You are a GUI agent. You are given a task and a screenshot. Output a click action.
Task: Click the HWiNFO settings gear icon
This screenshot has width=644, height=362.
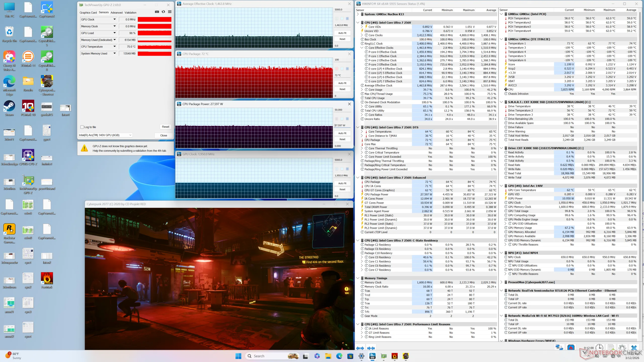tap(622, 348)
